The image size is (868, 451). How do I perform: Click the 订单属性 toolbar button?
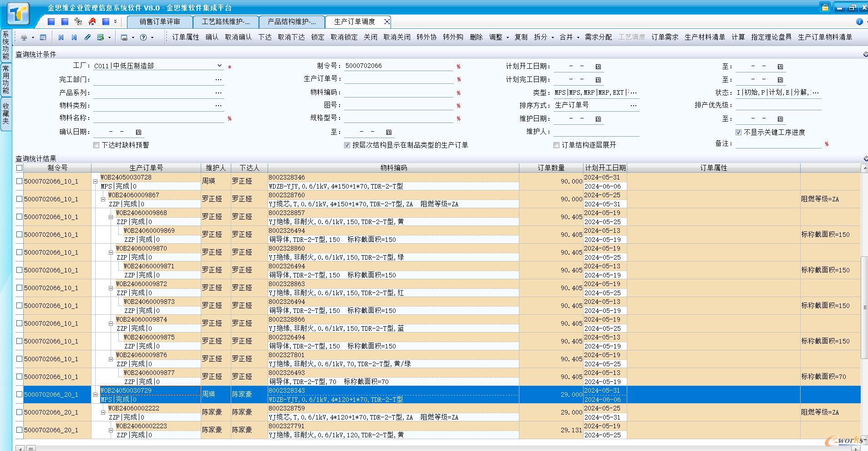[185, 37]
